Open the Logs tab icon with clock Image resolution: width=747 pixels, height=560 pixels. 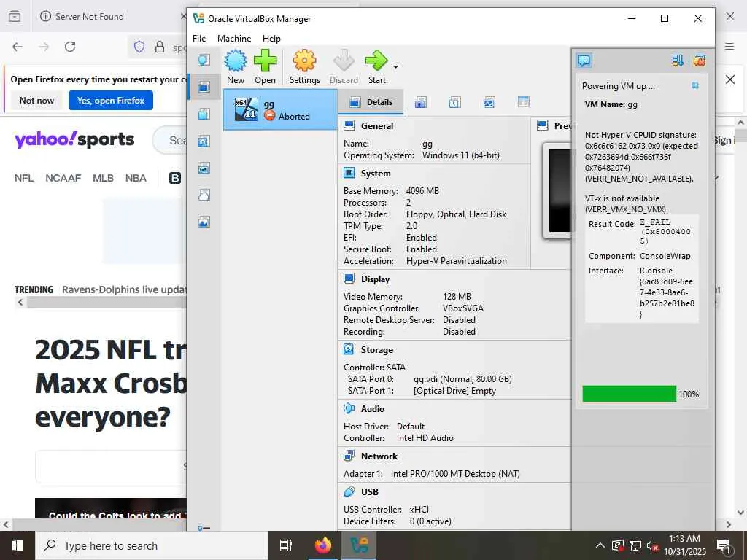(455, 102)
